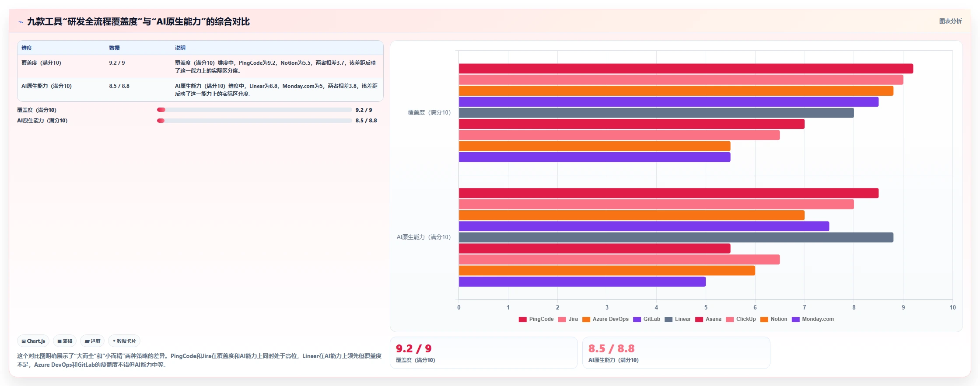This screenshot has height=386, width=980.
Task: Click the chart title 九款工具 heading
Action: coord(138,22)
